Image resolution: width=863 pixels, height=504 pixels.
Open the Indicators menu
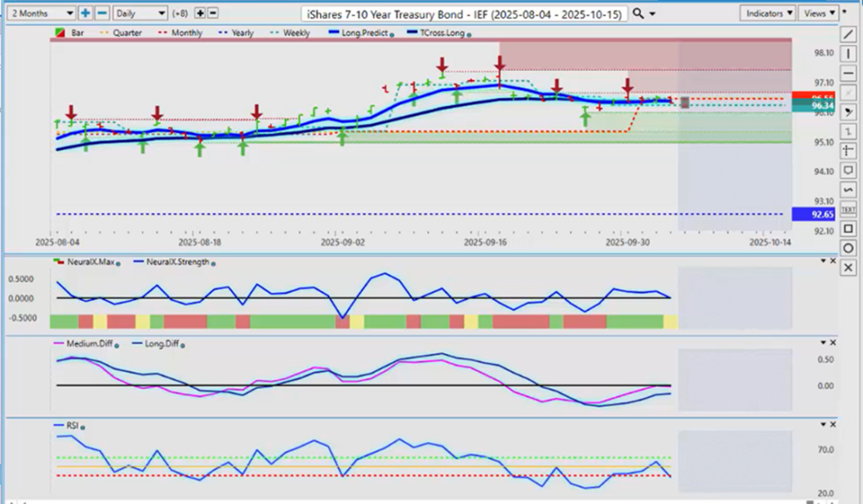pos(768,13)
